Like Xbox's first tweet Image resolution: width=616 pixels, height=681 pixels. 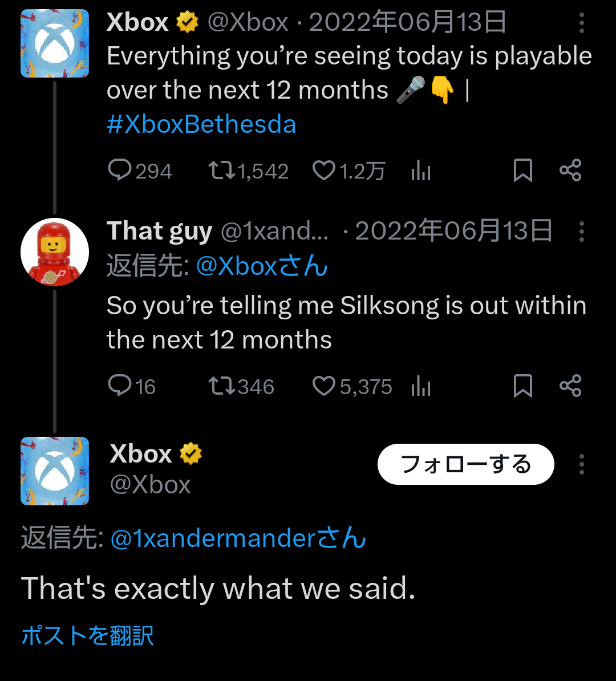tap(324, 171)
